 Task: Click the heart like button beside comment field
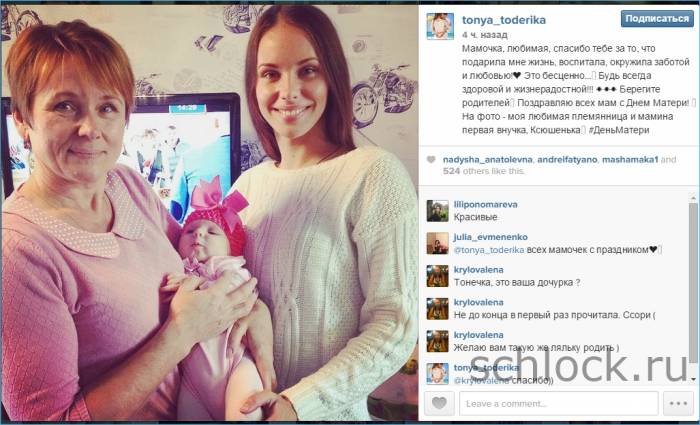439,403
